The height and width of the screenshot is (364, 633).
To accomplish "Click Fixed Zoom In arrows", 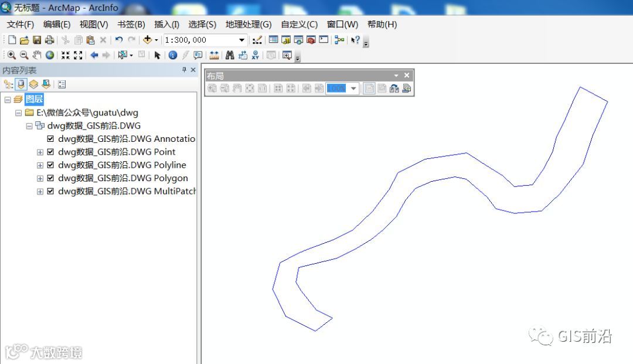I will click(66, 55).
